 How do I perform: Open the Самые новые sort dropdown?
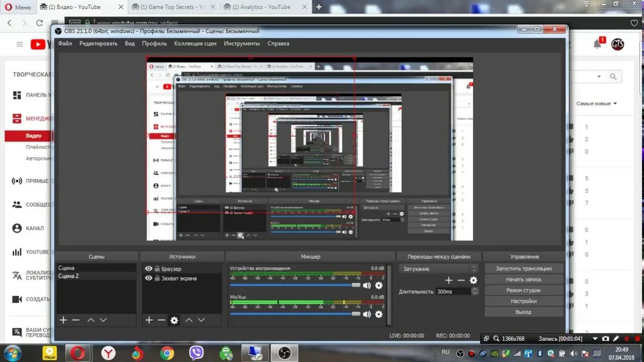pos(597,104)
